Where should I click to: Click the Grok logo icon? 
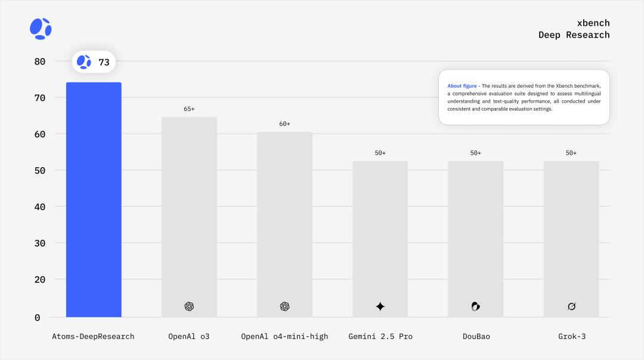pos(571,306)
